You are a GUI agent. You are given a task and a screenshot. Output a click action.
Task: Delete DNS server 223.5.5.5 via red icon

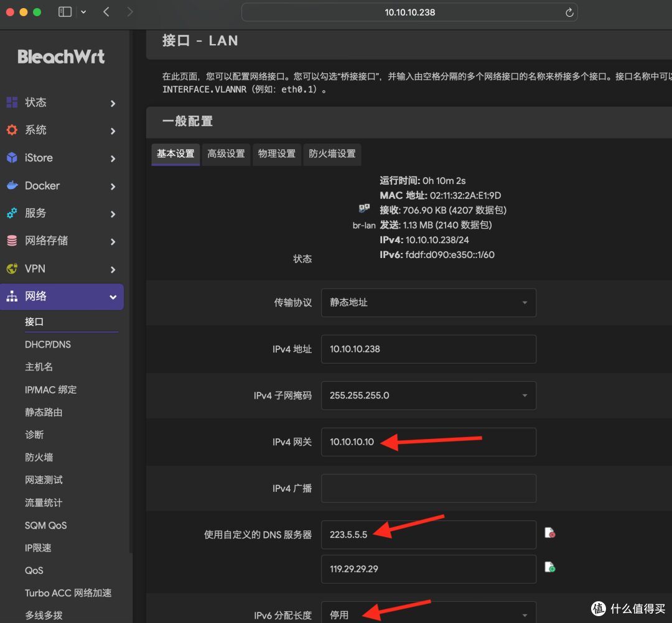549,533
